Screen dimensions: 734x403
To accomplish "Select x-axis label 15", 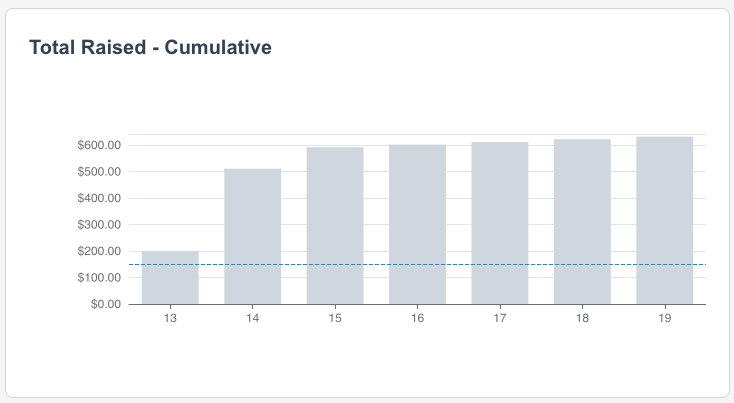I will click(x=335, y=318).
